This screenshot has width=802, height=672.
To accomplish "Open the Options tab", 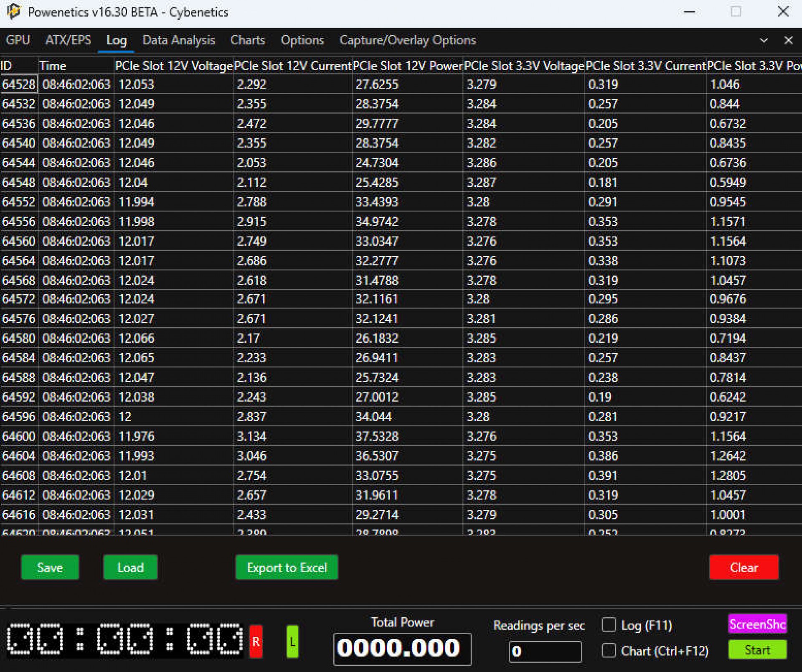I will tap(302, 40).
